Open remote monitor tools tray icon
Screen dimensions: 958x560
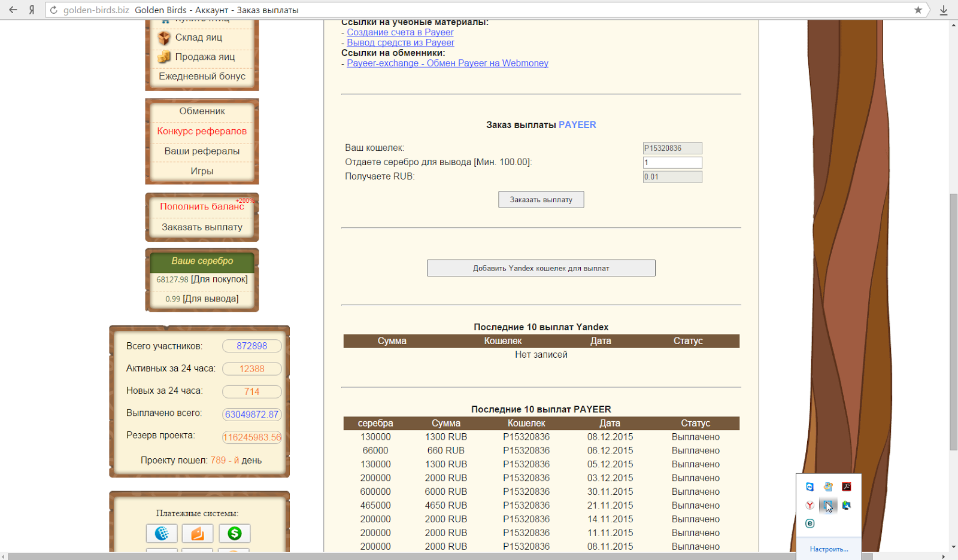pos(847,506)
